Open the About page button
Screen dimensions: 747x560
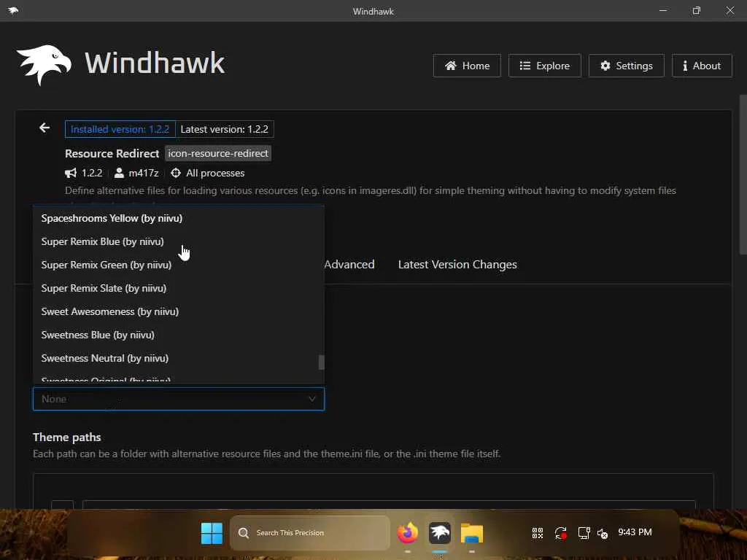tap(702, 66)
